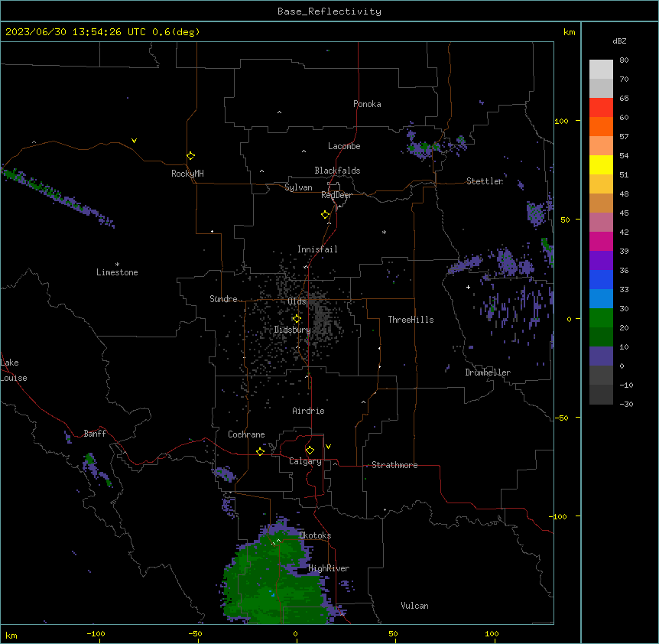Pick the dark blue 33-36 dBZ band
Screen dimensions: 659x644
tap(601, 279)
